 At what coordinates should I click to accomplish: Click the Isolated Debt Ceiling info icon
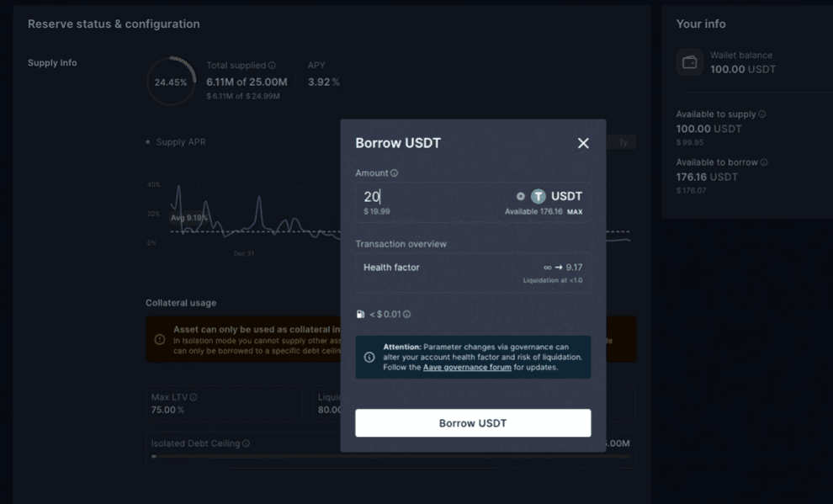(x=246, y=443)
